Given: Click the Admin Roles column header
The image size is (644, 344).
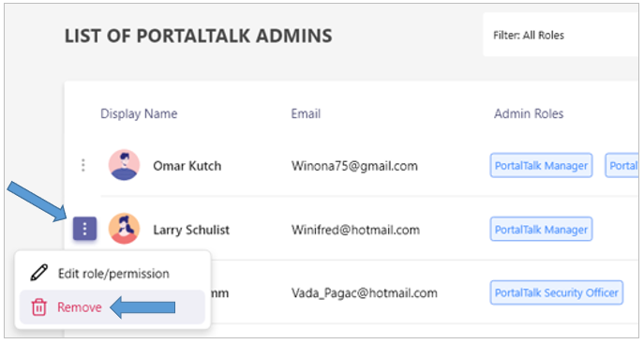Looking at the screenshot, I should (529, 113).
